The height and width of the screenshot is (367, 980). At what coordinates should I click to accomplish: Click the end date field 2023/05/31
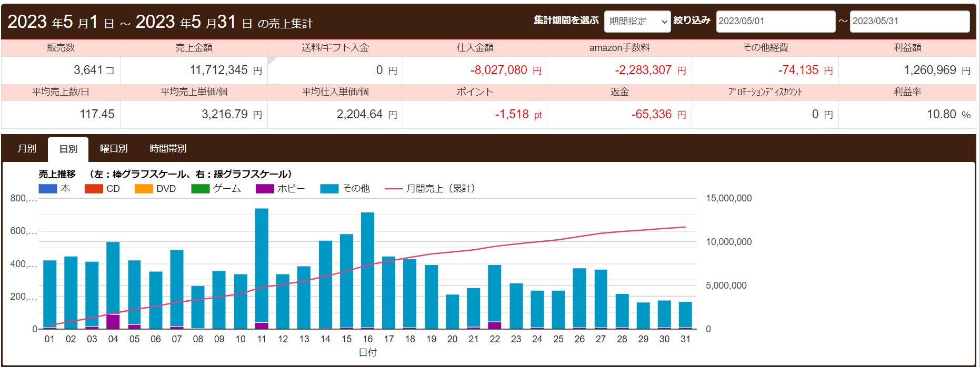click(x=909, y=22)
